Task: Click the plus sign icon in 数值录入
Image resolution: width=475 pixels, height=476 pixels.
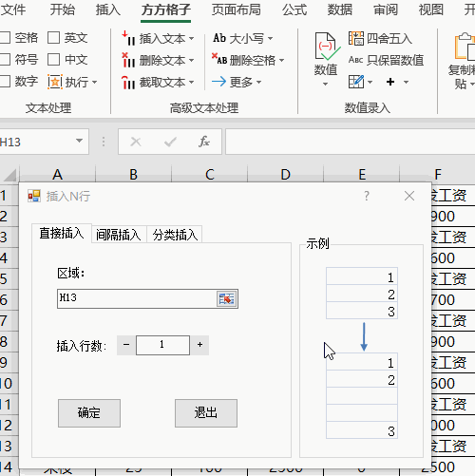Action: [x=390, y=82]
